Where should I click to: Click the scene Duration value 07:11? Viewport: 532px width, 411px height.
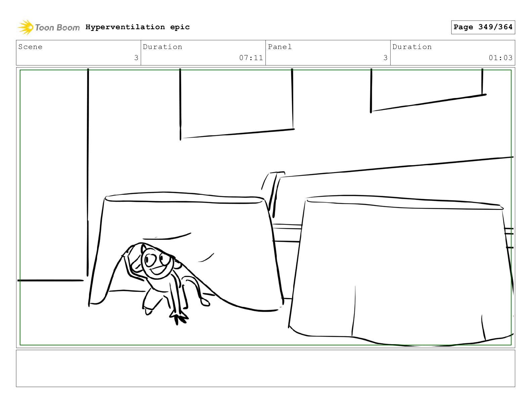[251, 58]
